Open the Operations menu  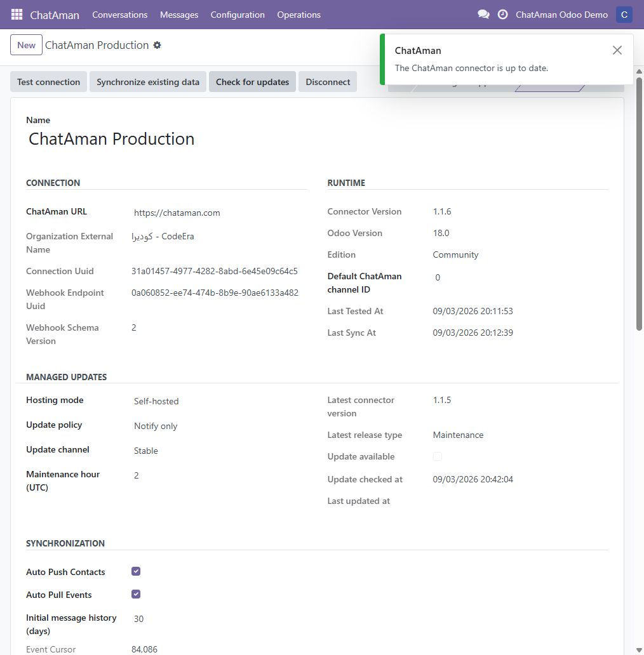tap(299, 15)
